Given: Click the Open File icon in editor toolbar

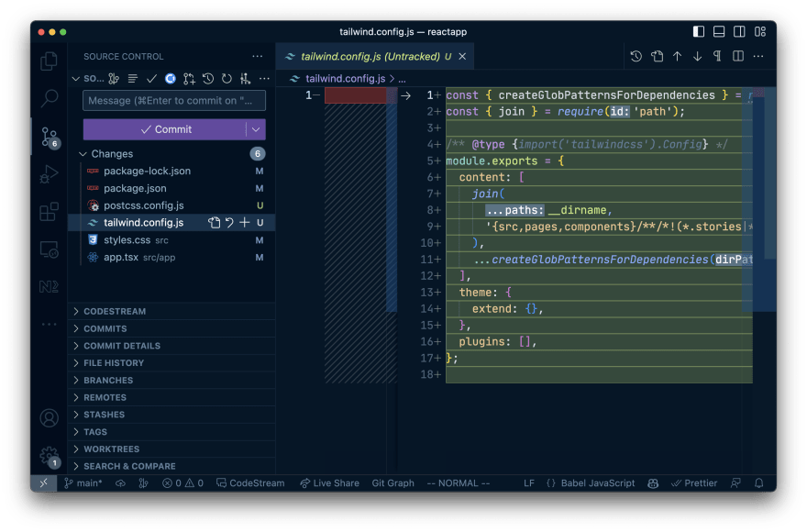Looking at the screenshot, I should 657,56.
